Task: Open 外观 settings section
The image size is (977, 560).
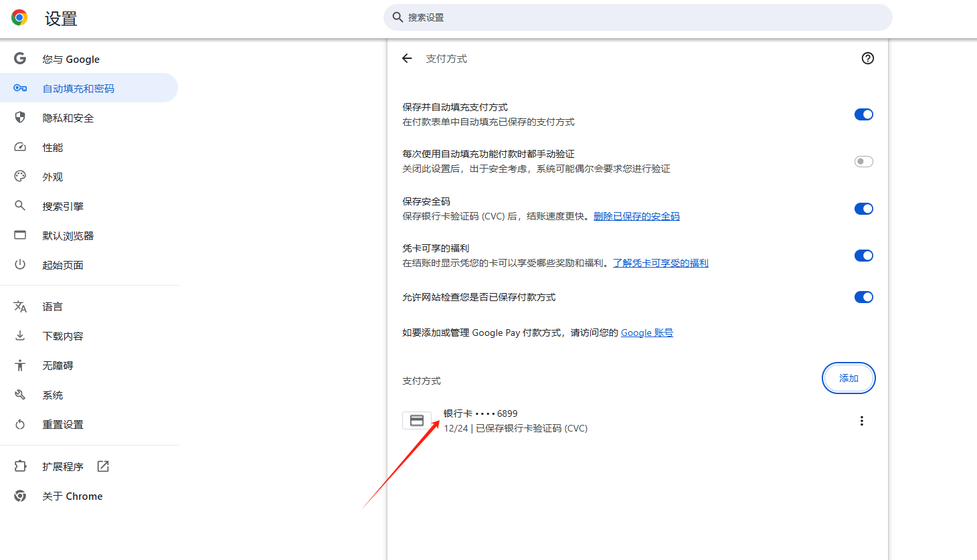Action: pyautogui.click(x=89, y=177)
